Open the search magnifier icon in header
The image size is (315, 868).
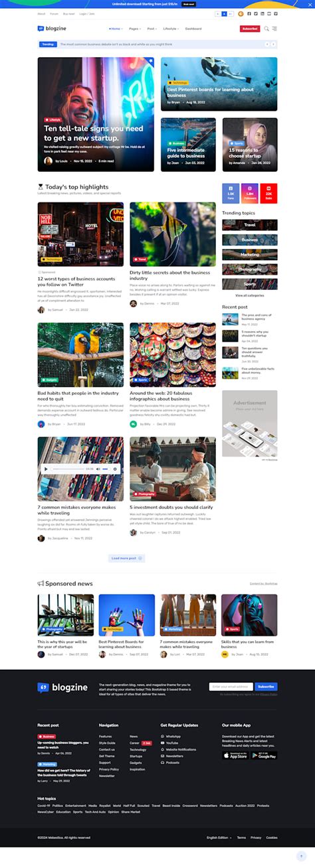266,29
